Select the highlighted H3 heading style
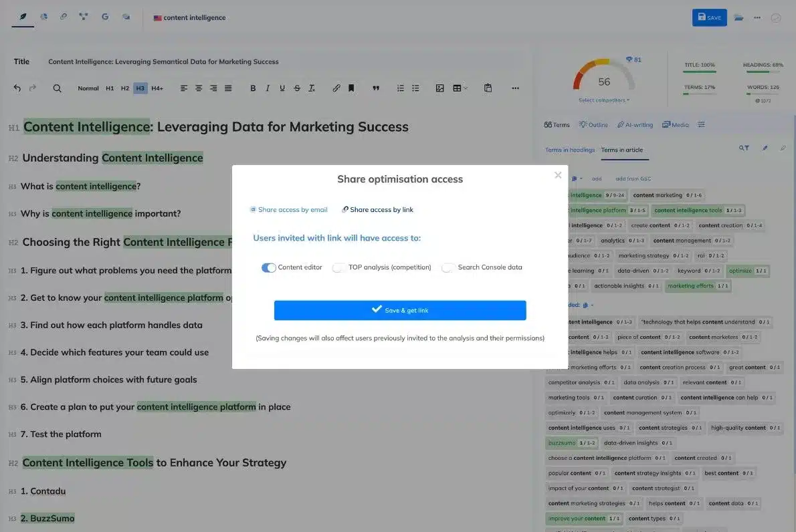The height and width of the screenshot is (532, 796). [x=140, y=88]
